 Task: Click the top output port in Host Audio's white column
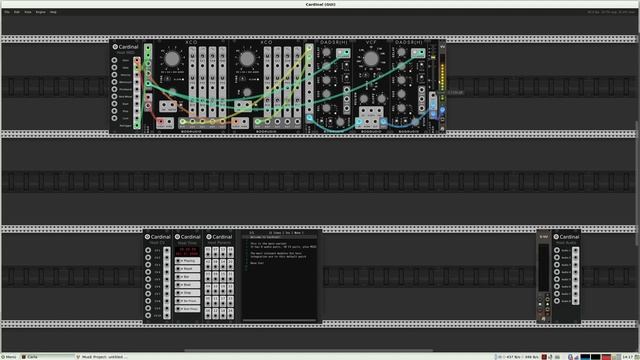coord(576,250)
